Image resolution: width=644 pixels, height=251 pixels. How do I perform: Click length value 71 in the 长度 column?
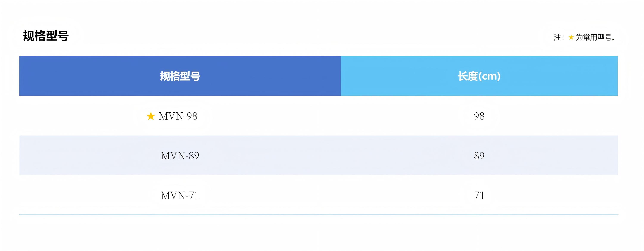click(x=479, y=195)
